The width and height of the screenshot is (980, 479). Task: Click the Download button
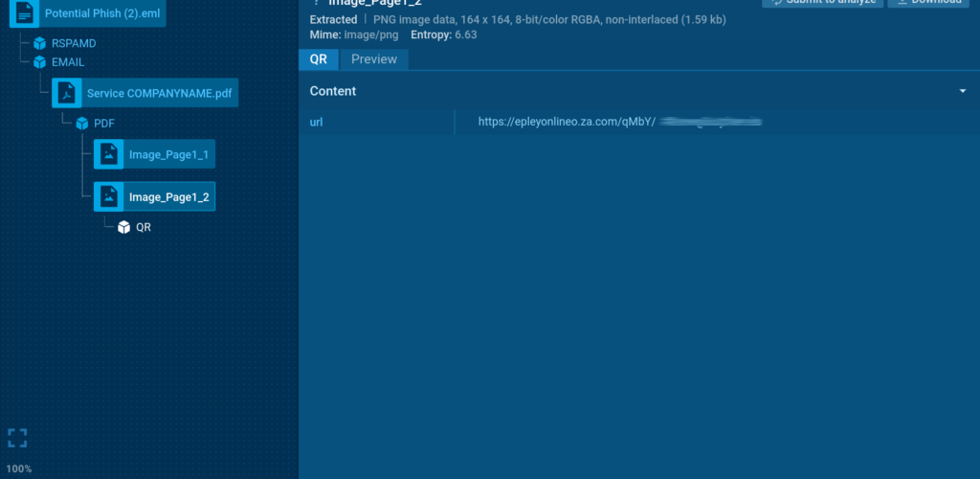[x=928, y=2]
